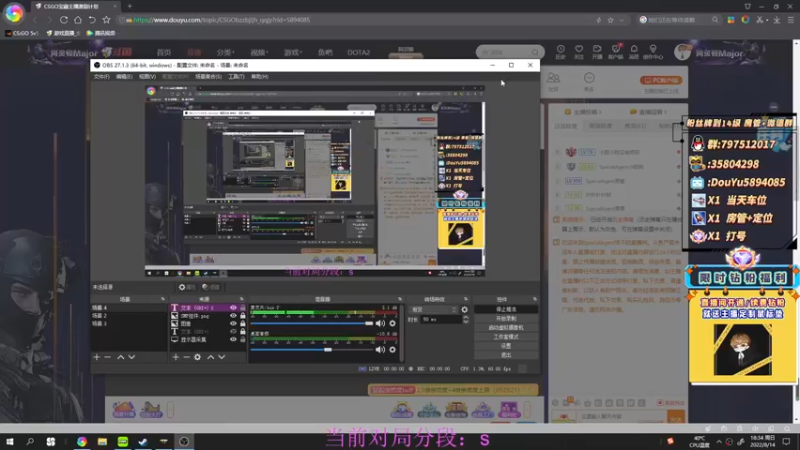
Task: Open the OBS Scene Collection menu
Action: pyautogui.click(x=208, y=77)
